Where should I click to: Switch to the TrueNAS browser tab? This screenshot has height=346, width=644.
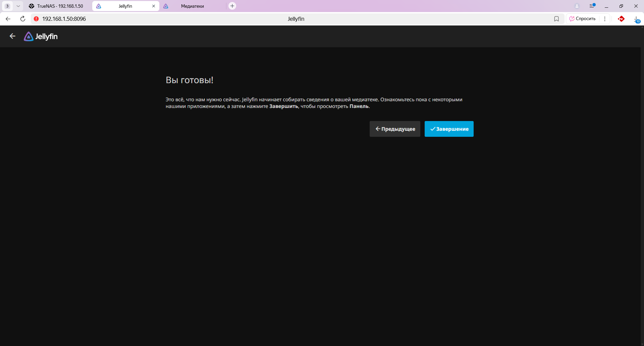tap(56, 6)
